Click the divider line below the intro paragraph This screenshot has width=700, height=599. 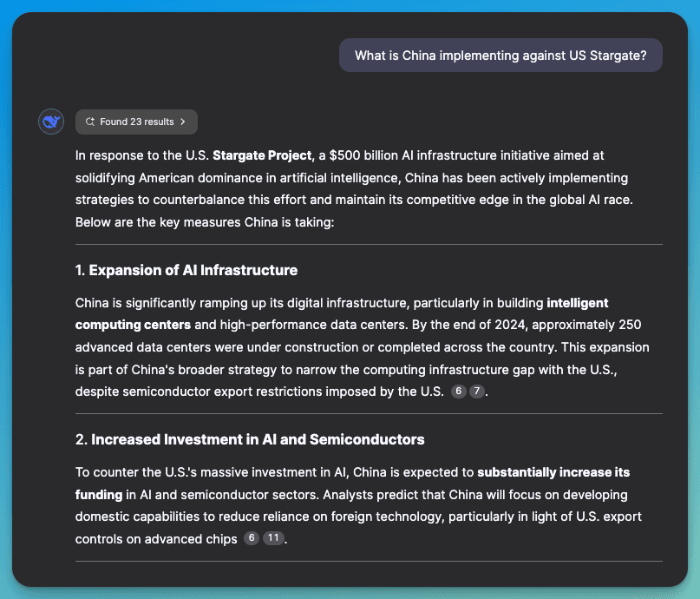[370, 240]
